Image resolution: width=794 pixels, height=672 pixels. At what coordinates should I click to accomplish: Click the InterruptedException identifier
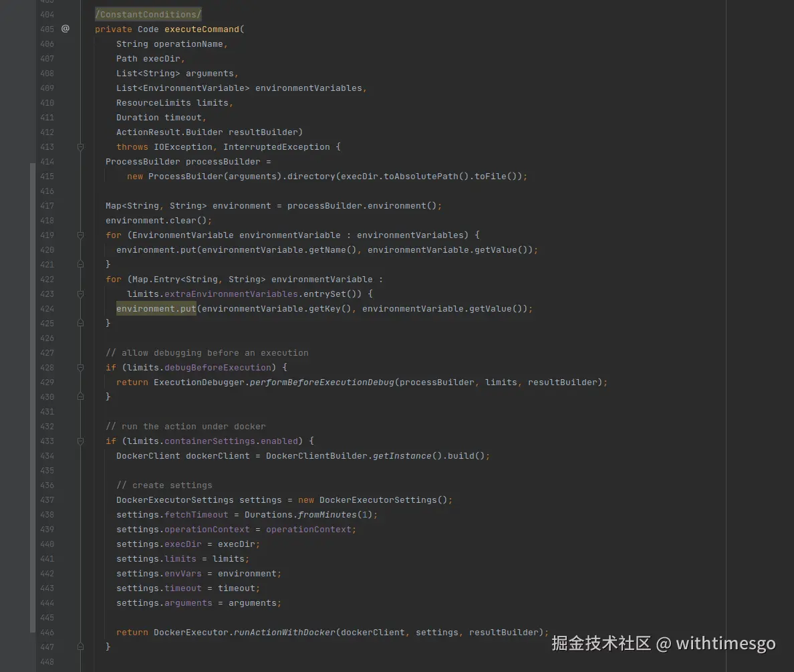point(277,147)
